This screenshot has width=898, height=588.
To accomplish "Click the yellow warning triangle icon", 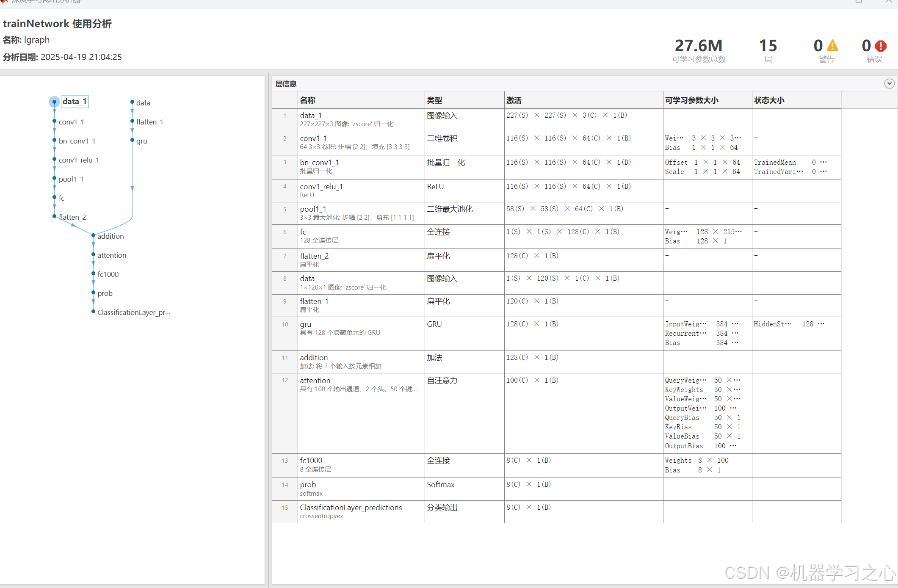I will coord(832,46).
